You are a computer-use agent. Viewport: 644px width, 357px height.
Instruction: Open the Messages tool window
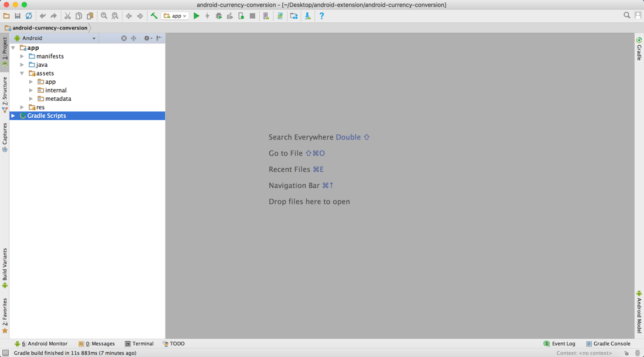97,344
